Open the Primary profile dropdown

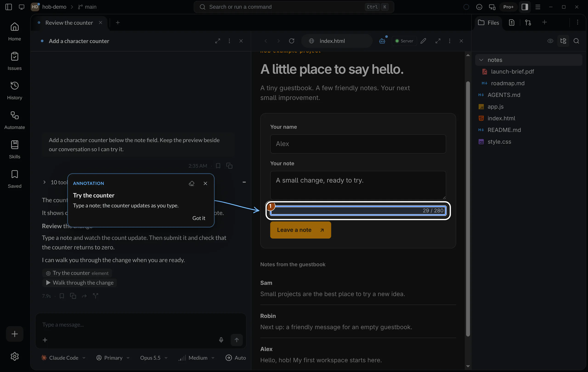coord(113,358)
